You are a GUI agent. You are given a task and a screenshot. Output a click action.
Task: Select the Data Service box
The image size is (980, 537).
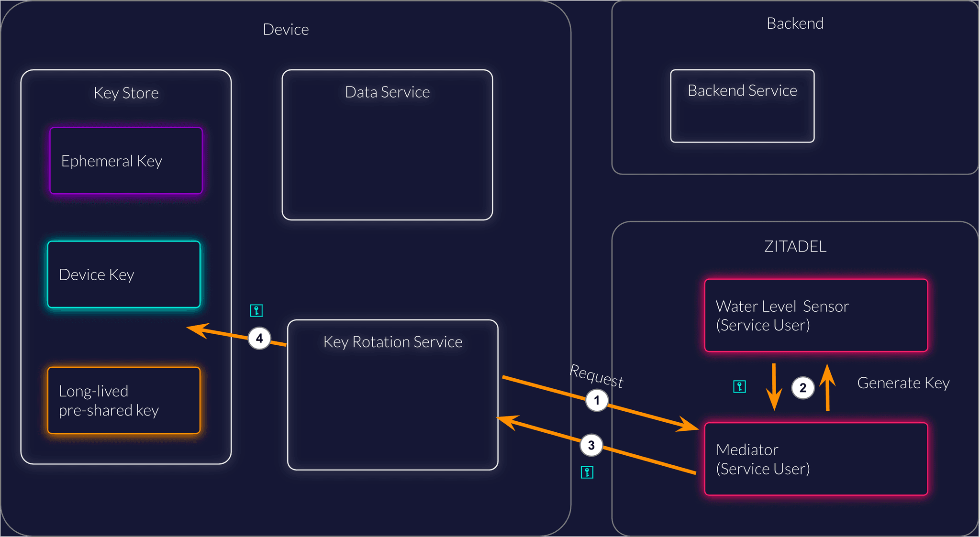tap(387, 145)
